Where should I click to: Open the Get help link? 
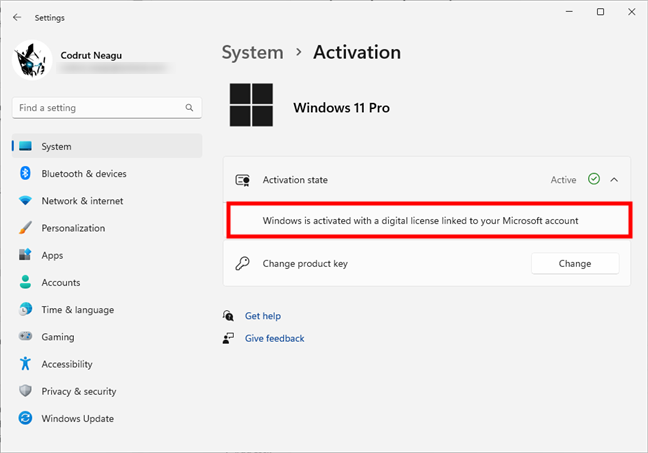coord(263,316)
